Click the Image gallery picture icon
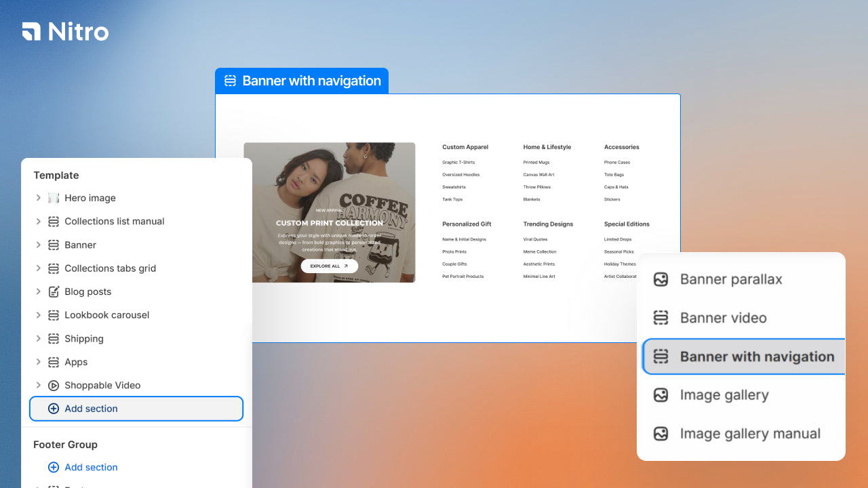This screenshot has width=868, height=488. point(660,395)
